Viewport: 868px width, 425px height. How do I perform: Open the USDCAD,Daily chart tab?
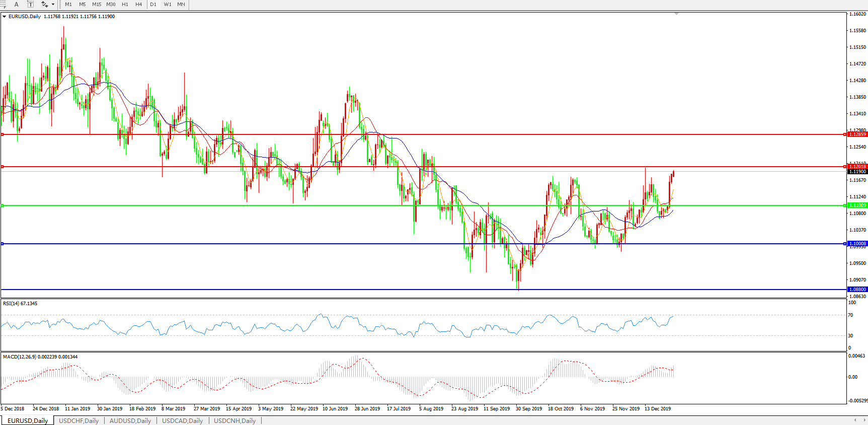[182, 421]
